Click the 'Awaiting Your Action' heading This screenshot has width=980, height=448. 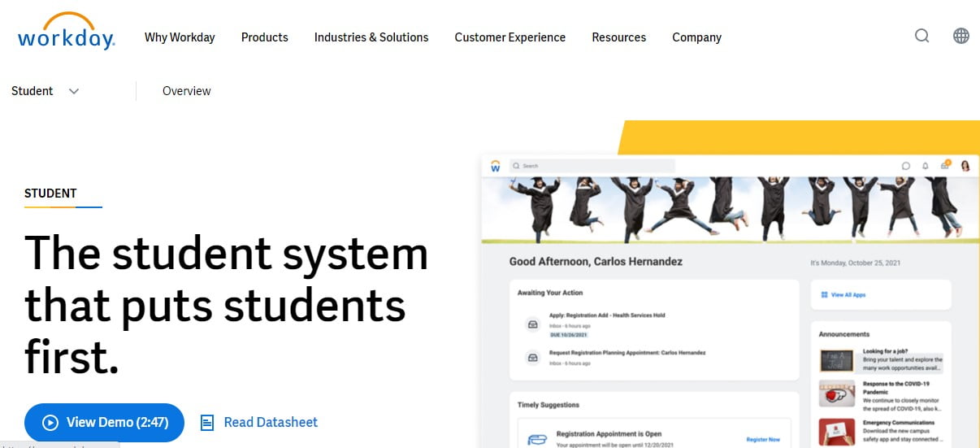(550, 293)
